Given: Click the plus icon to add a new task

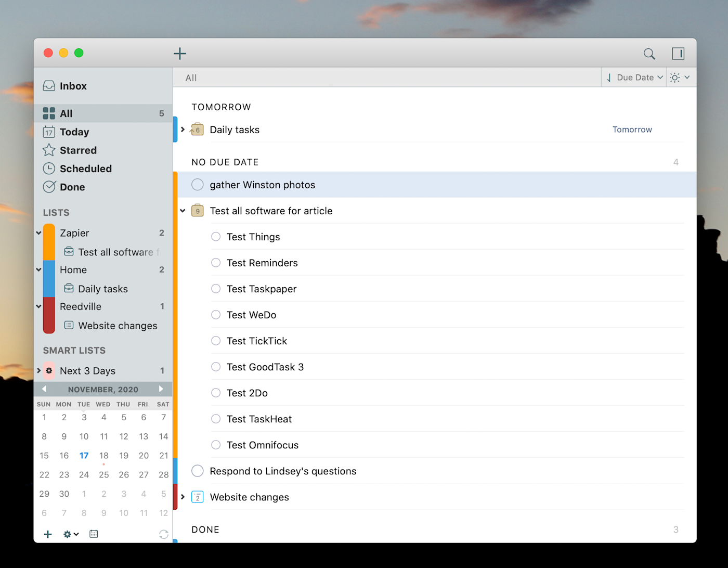Looking at the screenshot, I should tap(180, 54).
